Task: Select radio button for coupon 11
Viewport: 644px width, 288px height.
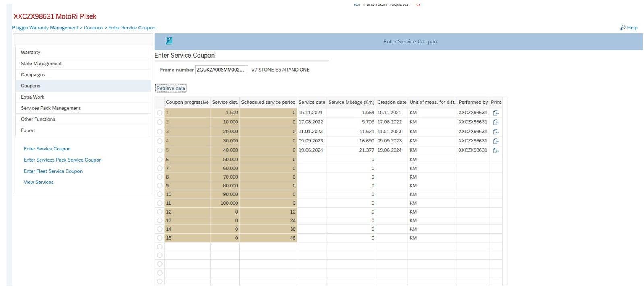Action: (x=160, y=203)
